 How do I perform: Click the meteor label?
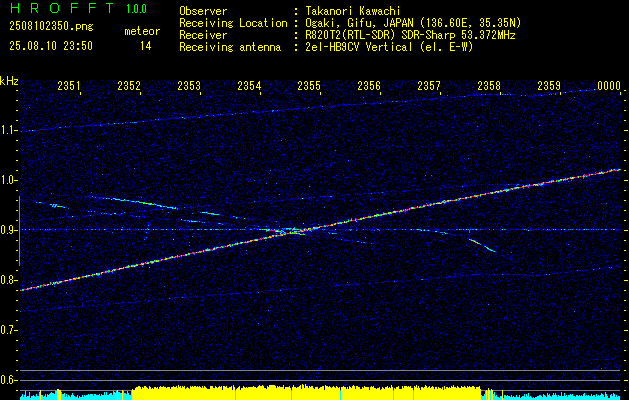(x=142, y=31)
